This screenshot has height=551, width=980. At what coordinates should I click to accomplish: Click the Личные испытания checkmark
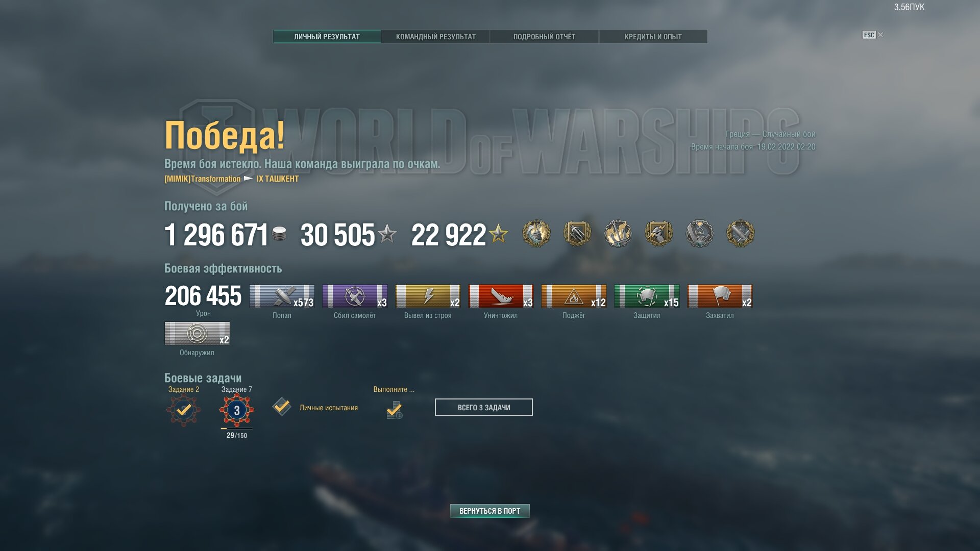tap(282, 407)
